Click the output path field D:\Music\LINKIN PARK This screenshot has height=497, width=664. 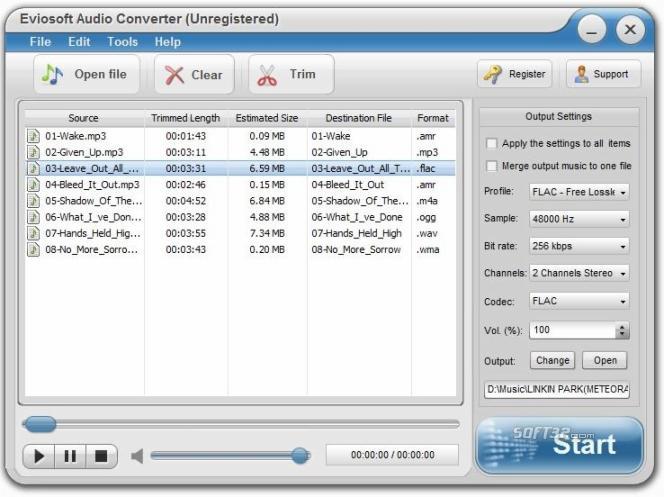(557, 389)
